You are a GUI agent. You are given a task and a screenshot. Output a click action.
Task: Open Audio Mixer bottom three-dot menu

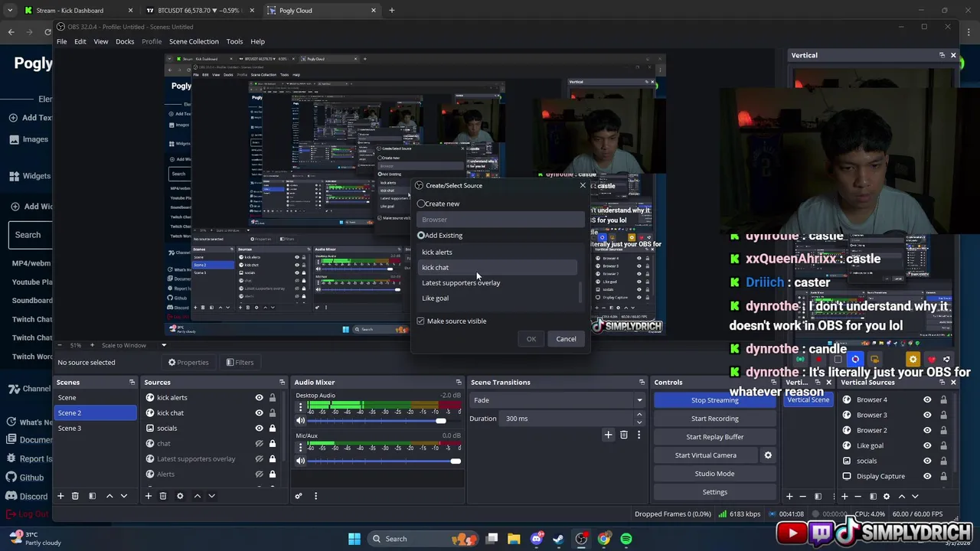pos(315,496)
